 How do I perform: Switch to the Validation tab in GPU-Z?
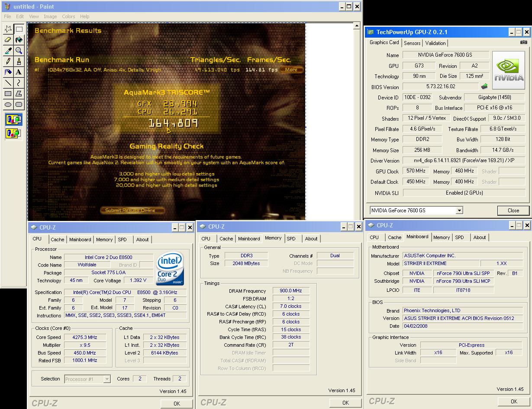(x=435, y=43)
